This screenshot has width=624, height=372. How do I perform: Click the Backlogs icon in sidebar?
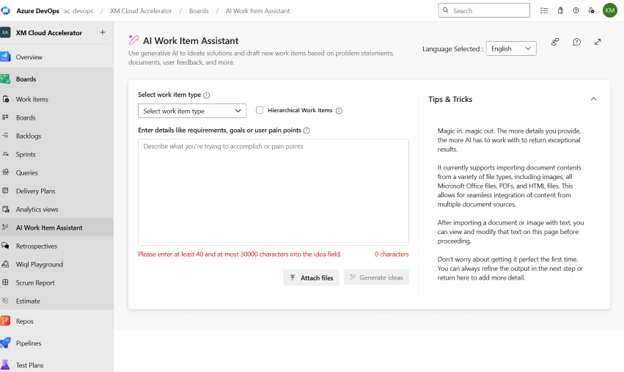[6, 136]
